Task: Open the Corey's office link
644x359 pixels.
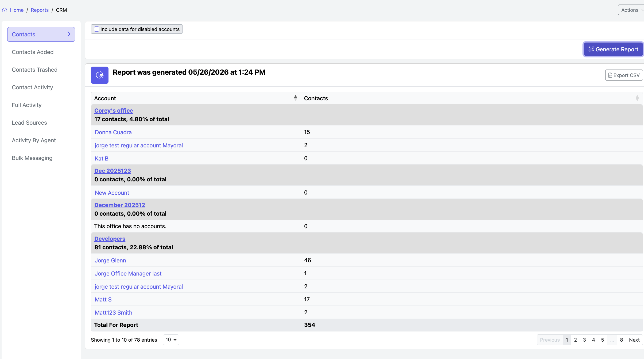Action: pos(114,110)
